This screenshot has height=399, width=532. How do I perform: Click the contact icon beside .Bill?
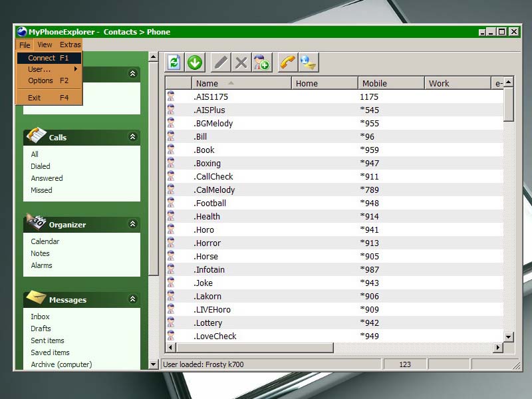tap(171, 136)
